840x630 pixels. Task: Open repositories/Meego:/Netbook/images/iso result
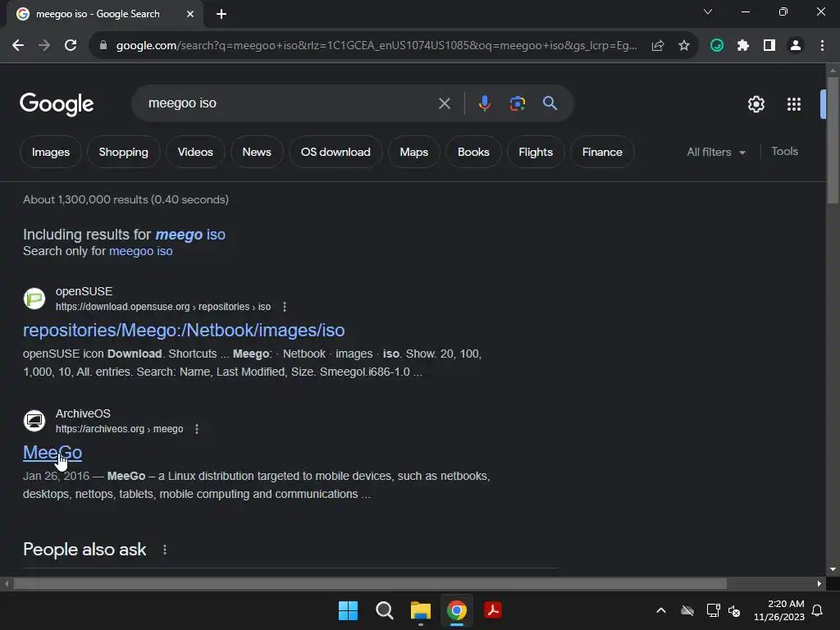tap(184, 331)
